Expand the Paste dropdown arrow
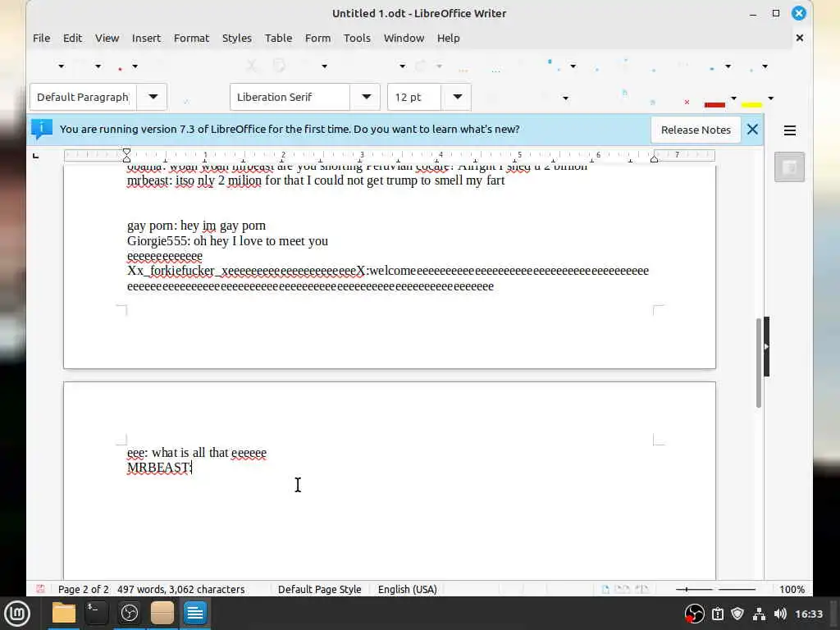This screenshot has height=630, width=840. coord(324,66)
